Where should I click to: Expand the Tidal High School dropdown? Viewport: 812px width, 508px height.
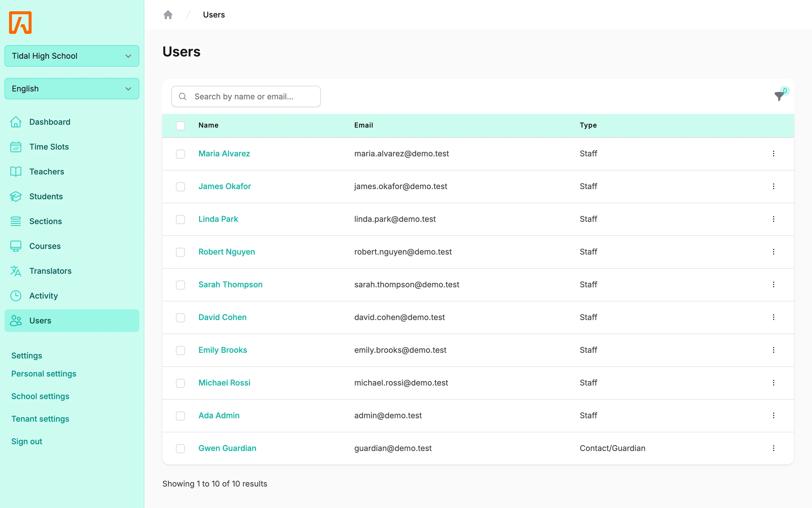click(x=72, y=56)
